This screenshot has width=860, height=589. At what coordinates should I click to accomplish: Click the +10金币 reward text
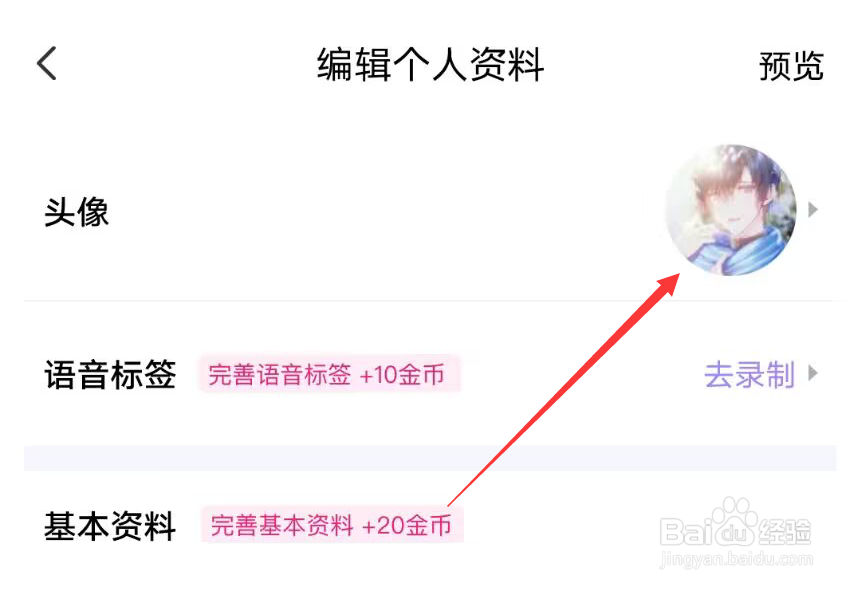pyautogui.click(x=401, y=375)
